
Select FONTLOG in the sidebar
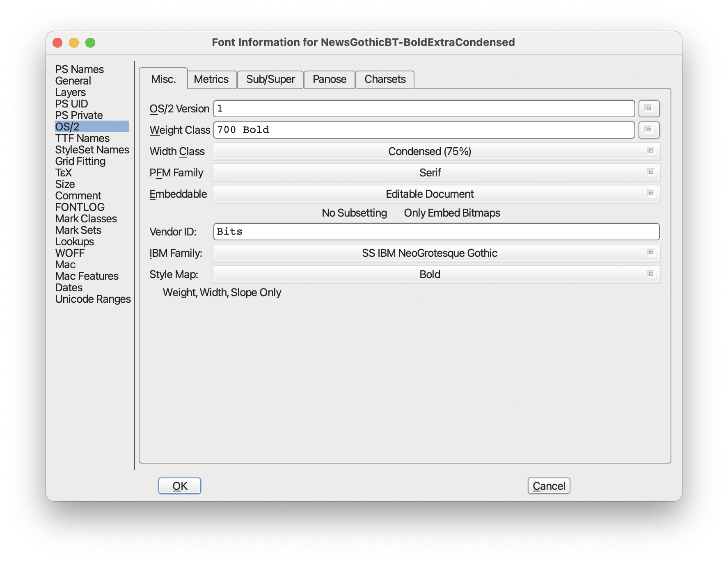80,207
